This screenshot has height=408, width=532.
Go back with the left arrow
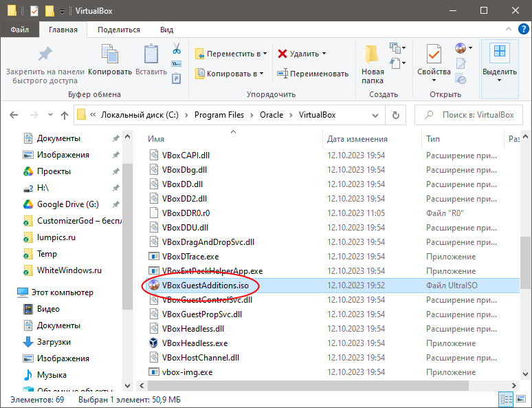pyautogui.click(x=14, y=115)
